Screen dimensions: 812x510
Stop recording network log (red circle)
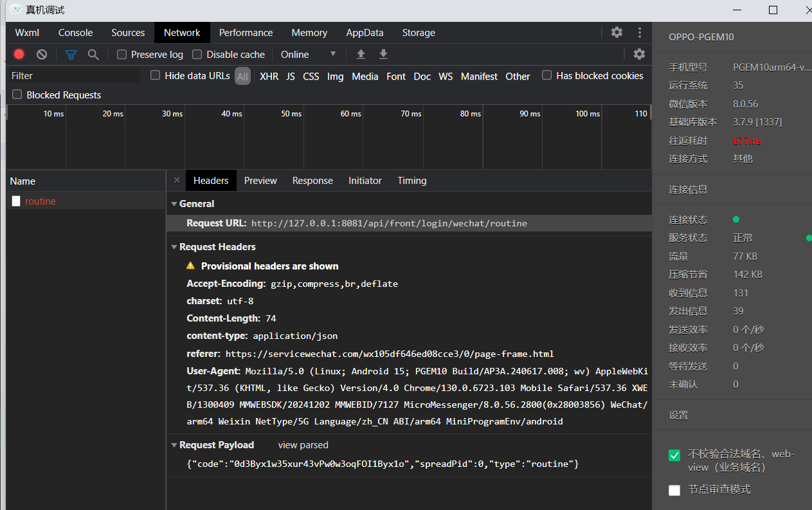click(19, 55)
